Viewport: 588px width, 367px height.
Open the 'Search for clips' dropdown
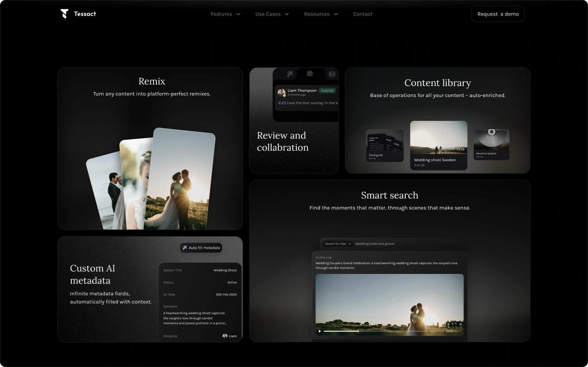point(338,244)
